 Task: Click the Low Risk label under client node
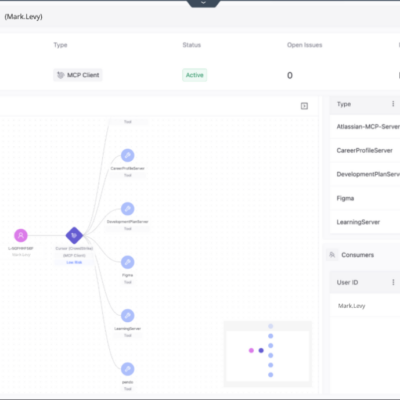74,262
